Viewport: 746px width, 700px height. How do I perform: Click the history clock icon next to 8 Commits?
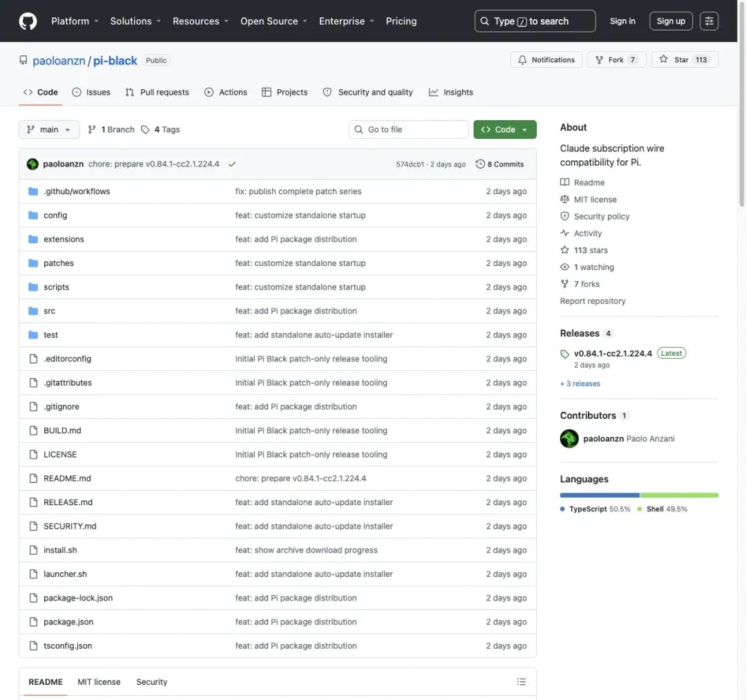pyautogui.click(x=480, y=164)
